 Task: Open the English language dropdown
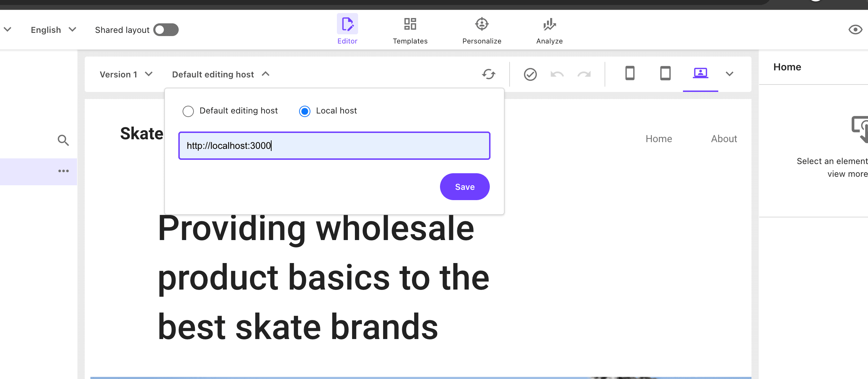[53, 30]
